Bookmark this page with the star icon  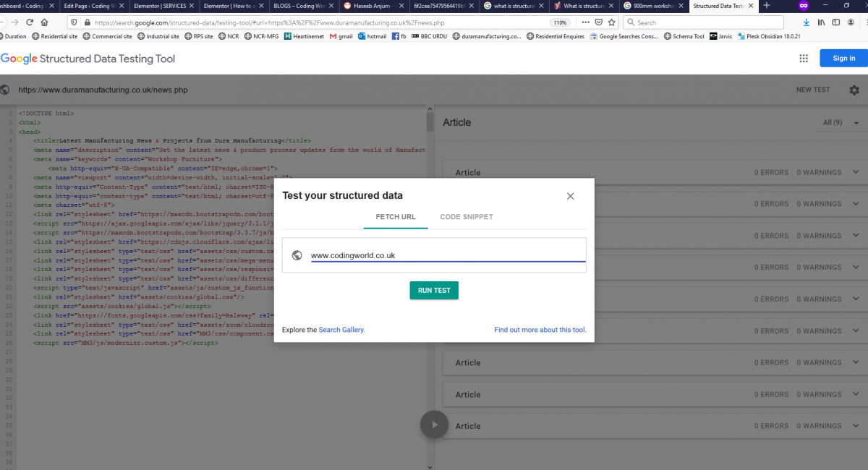[x=612, y=22]
